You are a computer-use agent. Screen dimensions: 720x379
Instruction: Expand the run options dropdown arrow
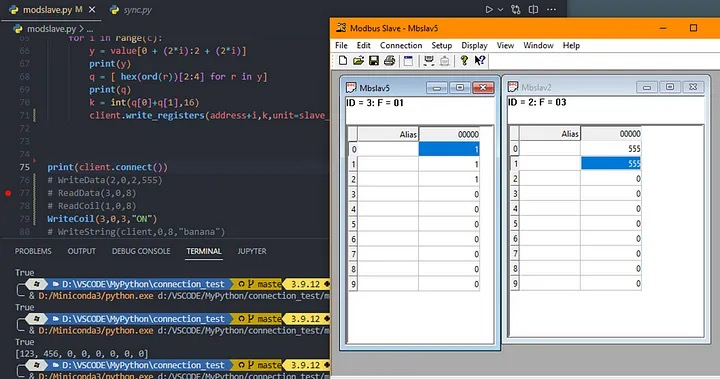tap(501, 9)
